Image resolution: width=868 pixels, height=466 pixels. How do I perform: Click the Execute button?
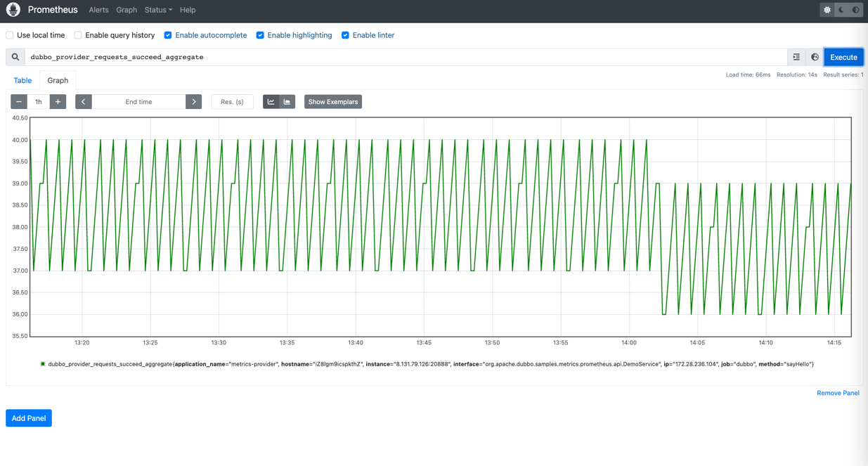(x=843, y=57)
